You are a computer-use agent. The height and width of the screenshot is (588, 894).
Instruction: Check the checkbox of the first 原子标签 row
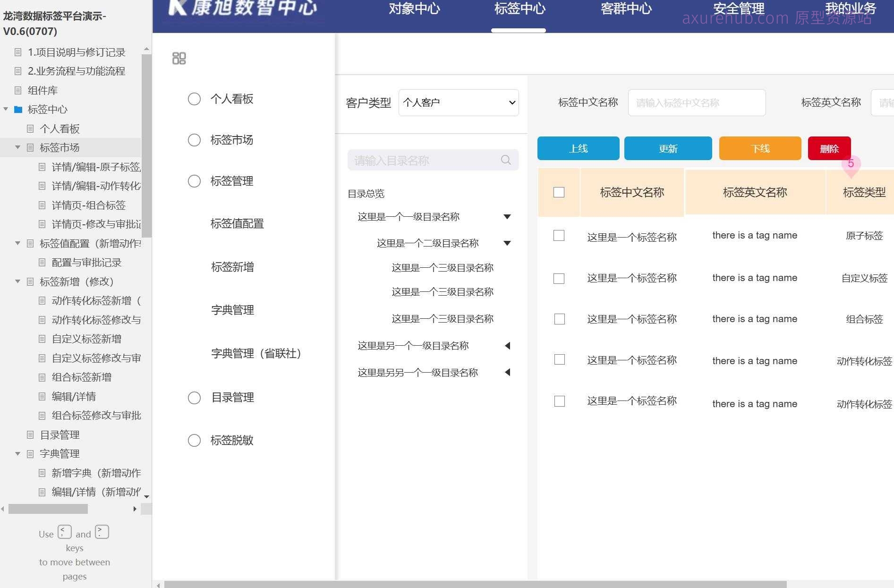pos(559,236)
